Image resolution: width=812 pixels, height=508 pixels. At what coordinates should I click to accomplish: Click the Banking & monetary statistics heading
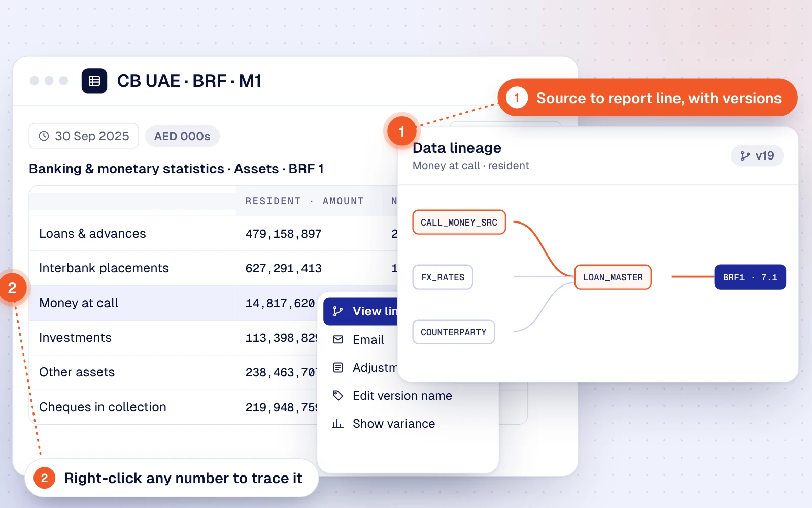coord(176,169)
